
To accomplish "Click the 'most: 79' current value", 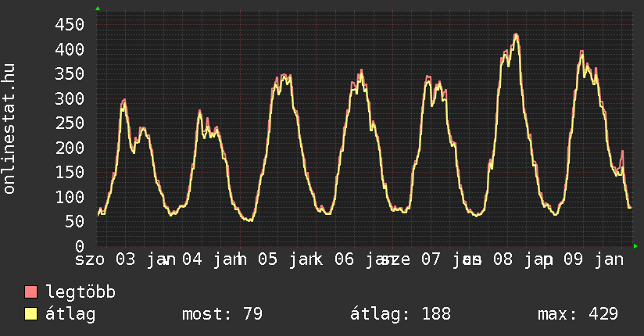I will [x=222, y=315].
